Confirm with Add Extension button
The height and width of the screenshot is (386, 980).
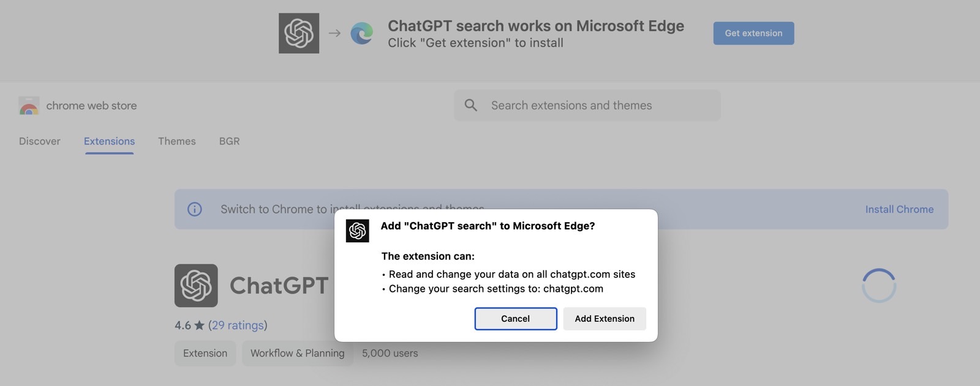[605, 319]
